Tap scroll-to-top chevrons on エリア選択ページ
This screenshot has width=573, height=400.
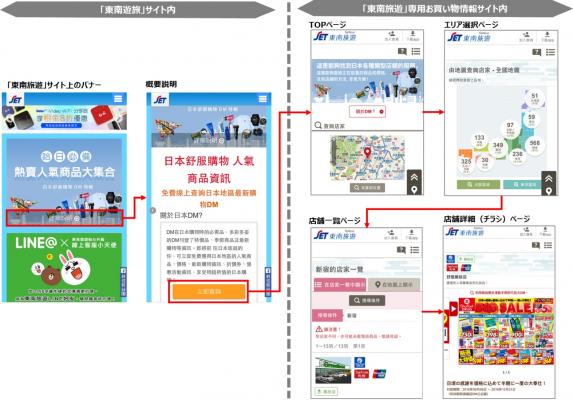tap(548, 179)
